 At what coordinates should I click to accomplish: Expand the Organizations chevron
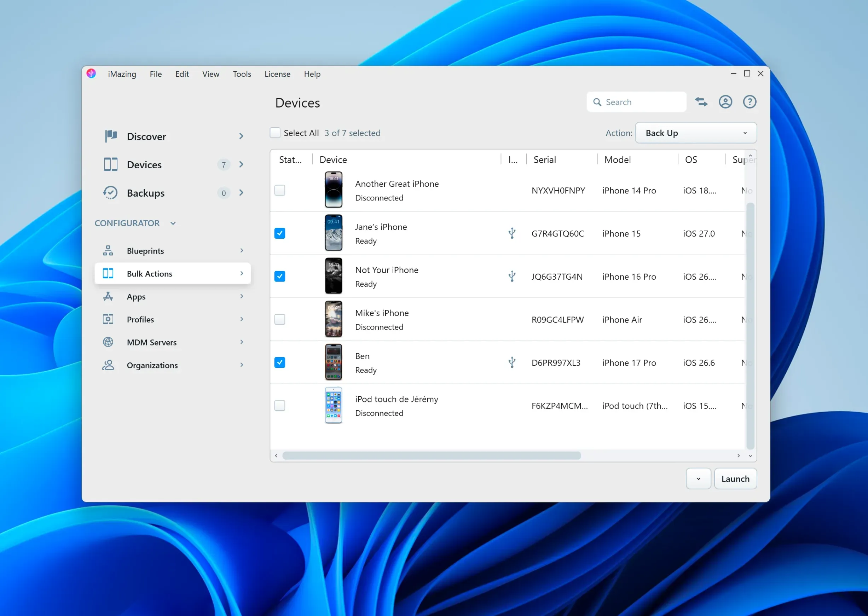point(242,365)
